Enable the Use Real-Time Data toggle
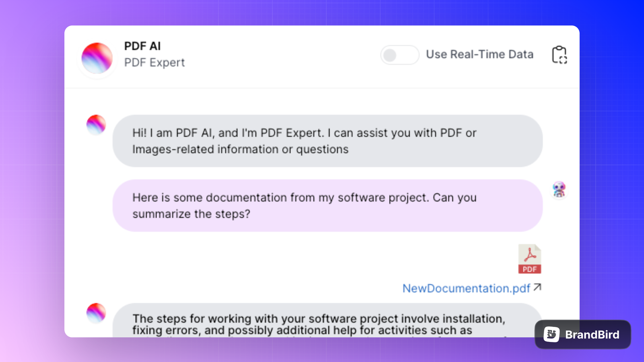The height and width of the screenshot is (362, 644). 399,55
